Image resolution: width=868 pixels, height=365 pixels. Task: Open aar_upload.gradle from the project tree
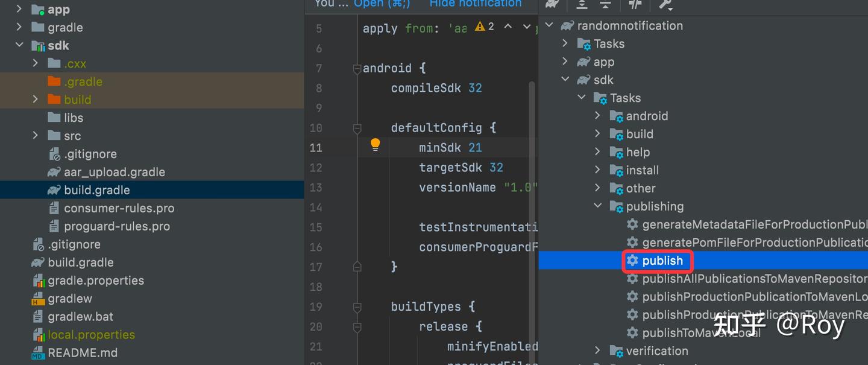115,172
